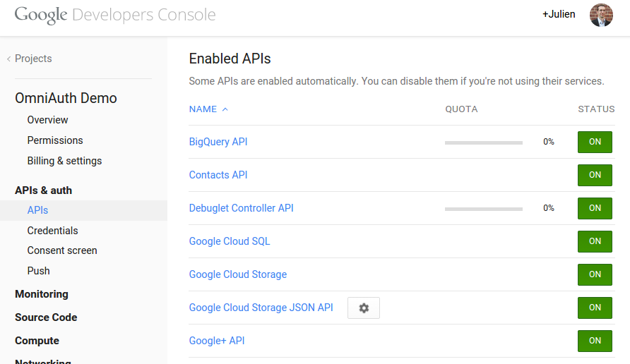The image size is (630, 364).
Task: Click the Google Developers Console logo
Action: point(115,15)
